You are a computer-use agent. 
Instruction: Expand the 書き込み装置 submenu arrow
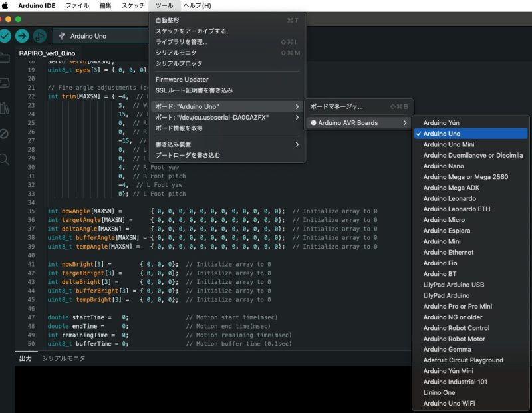pos(297,144)
